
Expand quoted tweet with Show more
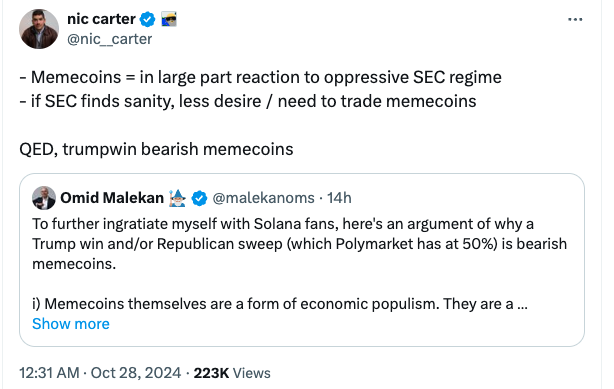click(71, 324)
